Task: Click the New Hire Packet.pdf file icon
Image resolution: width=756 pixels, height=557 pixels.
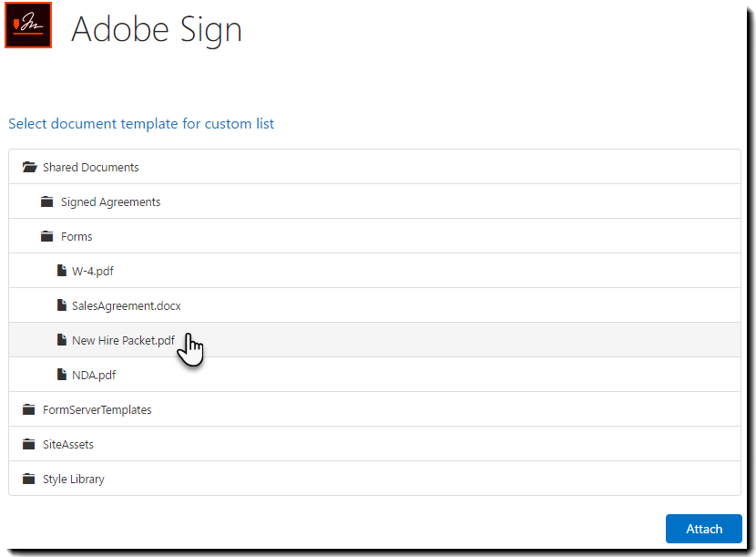Action: [62, 341]
